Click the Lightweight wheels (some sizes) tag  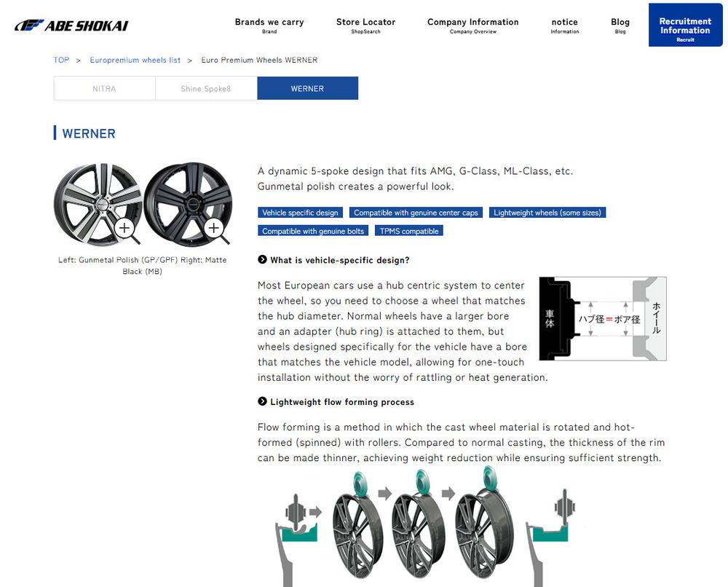547,213
